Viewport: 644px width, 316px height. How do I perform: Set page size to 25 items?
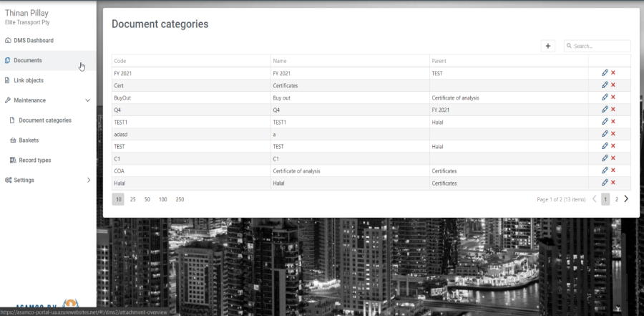[x=132, y=199]
